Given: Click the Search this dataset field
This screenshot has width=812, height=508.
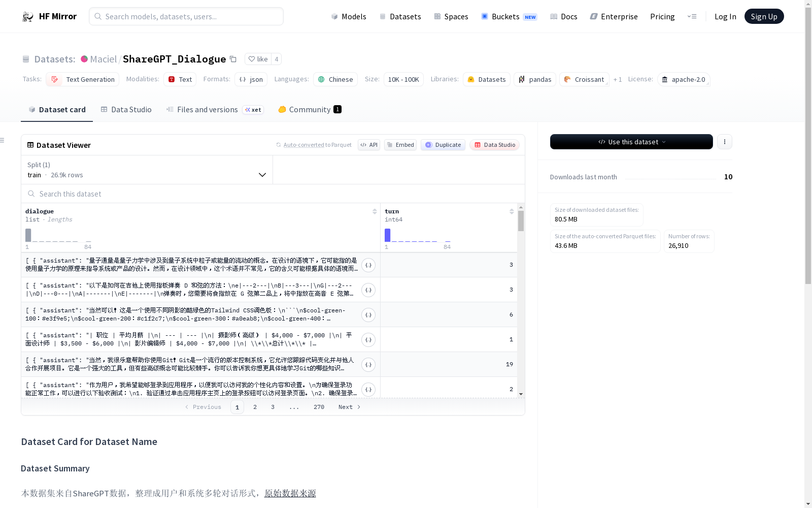Looking at the screenshot, I should point(273,194).
